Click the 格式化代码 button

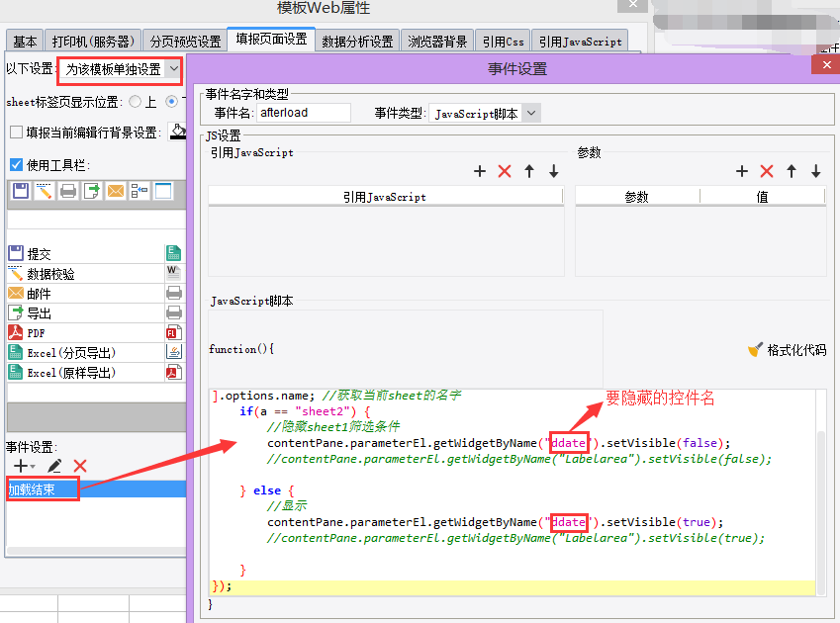(x=787, y=350)
